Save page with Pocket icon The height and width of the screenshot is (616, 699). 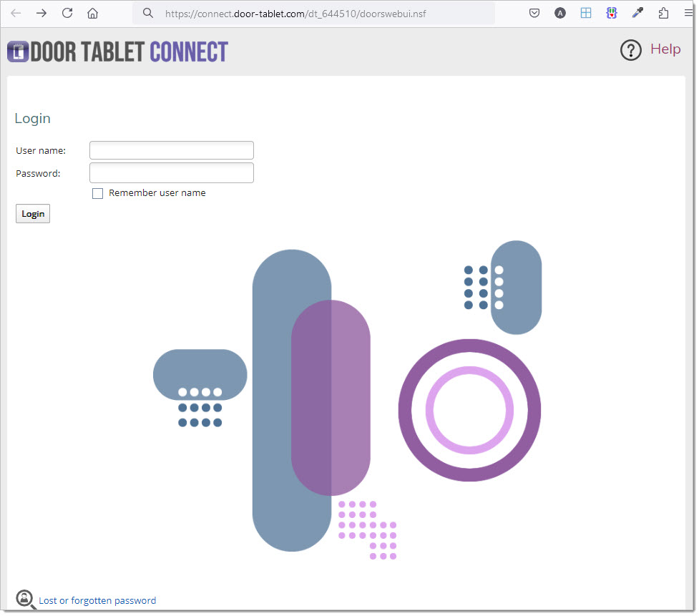pos(534,14)
